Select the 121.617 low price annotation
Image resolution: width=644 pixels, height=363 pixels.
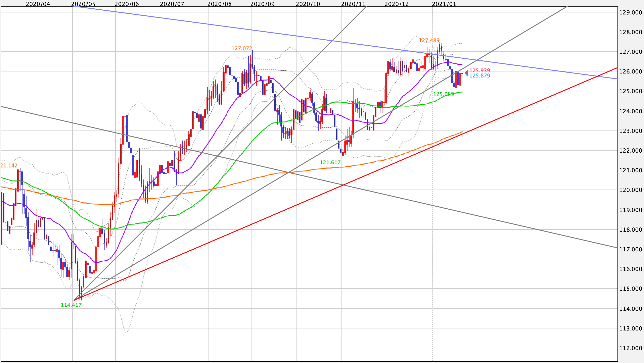330,162
